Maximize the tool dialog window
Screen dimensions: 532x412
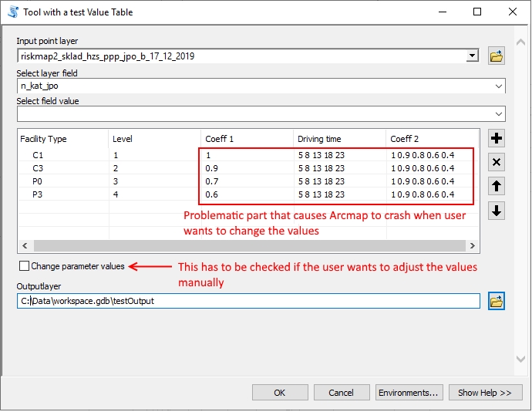477,12
